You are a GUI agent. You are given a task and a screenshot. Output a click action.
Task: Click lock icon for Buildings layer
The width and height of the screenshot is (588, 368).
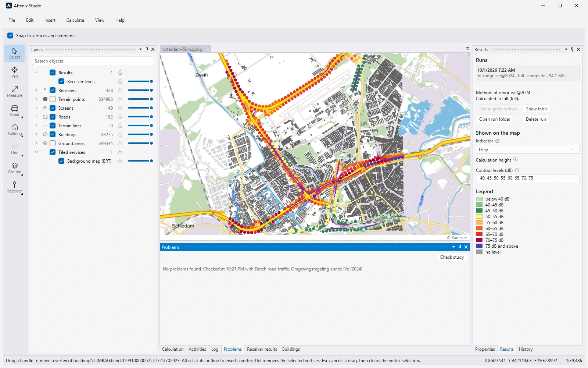point(120,134)
